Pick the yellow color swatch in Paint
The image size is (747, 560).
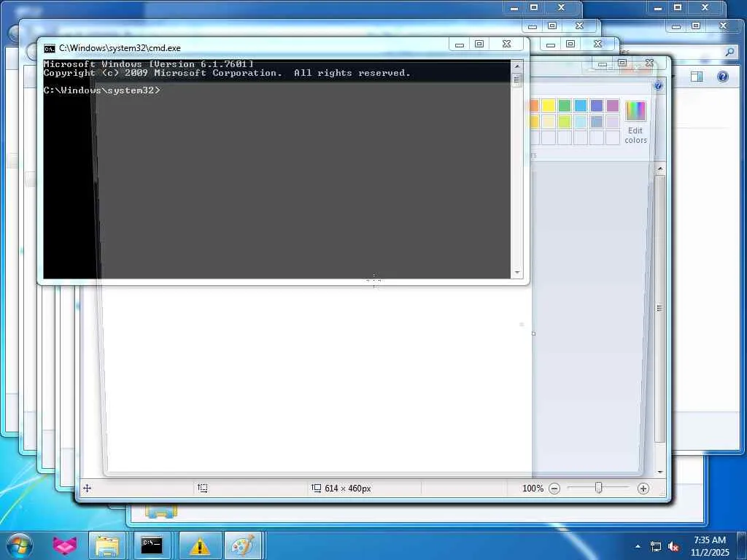coord(549,106)
